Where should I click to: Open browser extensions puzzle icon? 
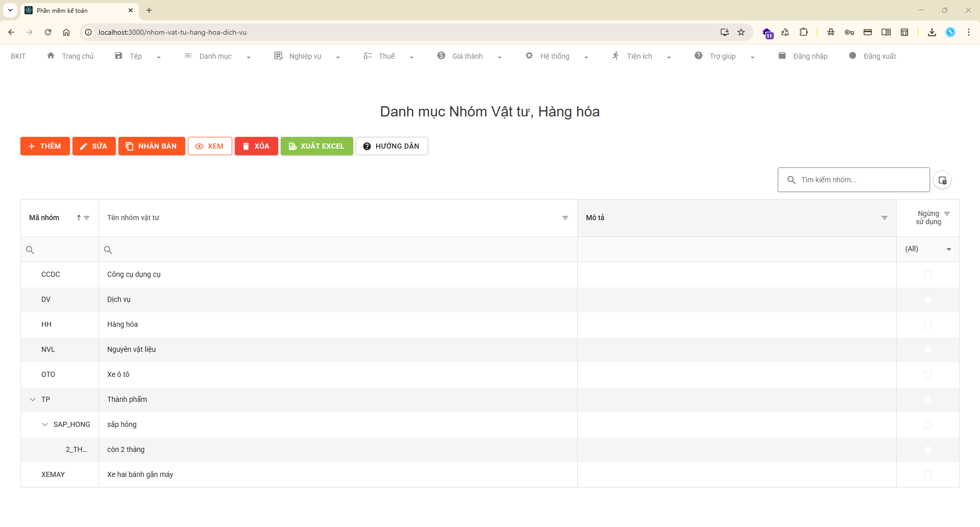[803, 32]
